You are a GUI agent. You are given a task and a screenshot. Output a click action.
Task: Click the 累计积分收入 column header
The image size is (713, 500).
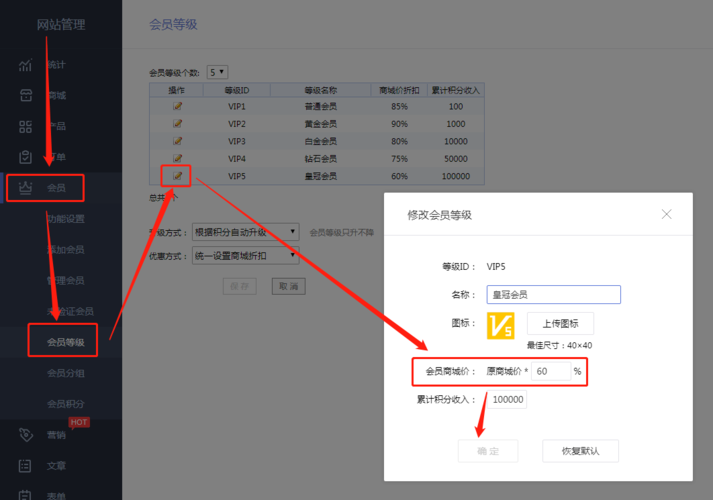pos(456,90)
